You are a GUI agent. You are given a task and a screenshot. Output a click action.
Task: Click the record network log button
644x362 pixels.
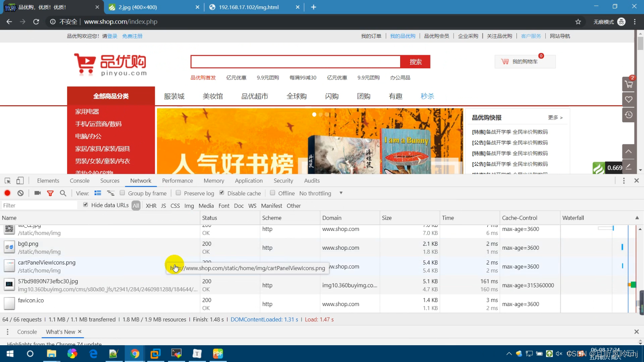(7, 193)
